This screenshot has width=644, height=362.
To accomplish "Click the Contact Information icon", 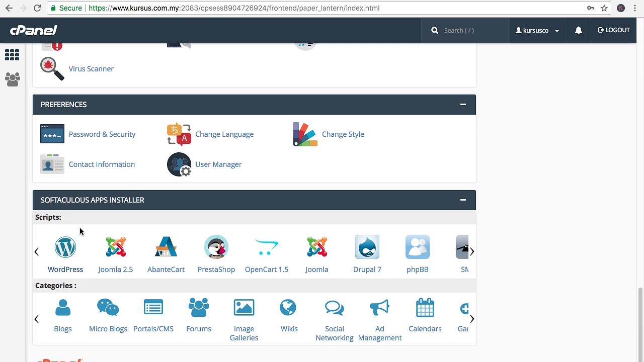I will coord(52,164).
